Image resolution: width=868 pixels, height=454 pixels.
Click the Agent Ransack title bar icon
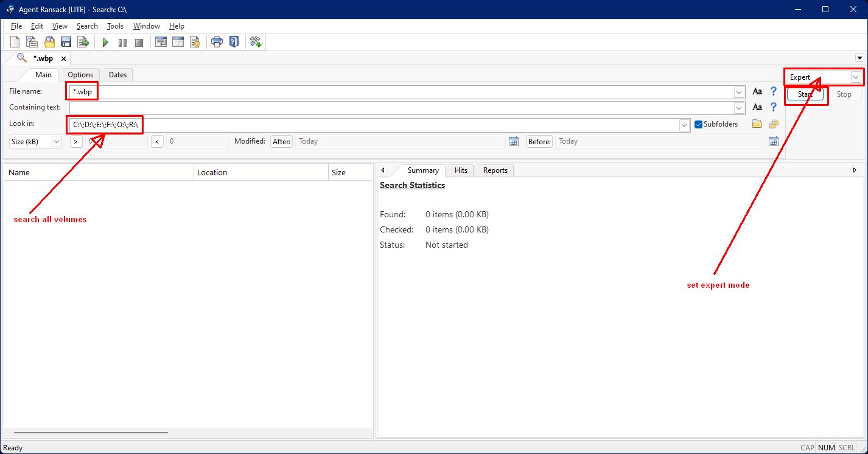coord(10,9)
